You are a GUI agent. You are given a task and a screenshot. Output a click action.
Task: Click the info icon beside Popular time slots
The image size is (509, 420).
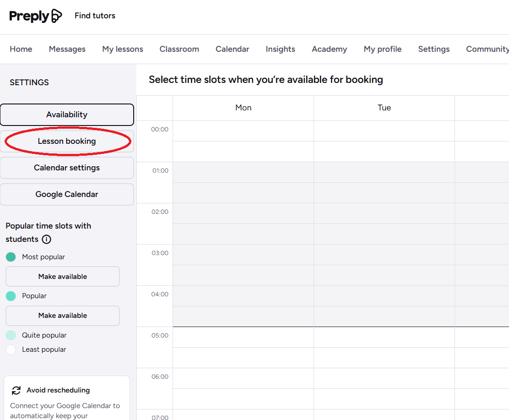[x=46, y=239]
